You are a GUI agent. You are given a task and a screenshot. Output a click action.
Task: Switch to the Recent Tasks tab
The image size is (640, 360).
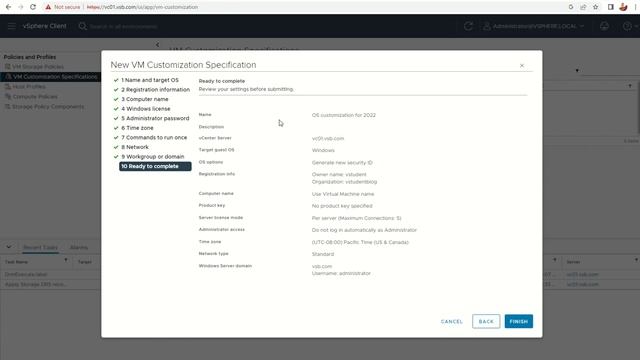click(40, 247)
